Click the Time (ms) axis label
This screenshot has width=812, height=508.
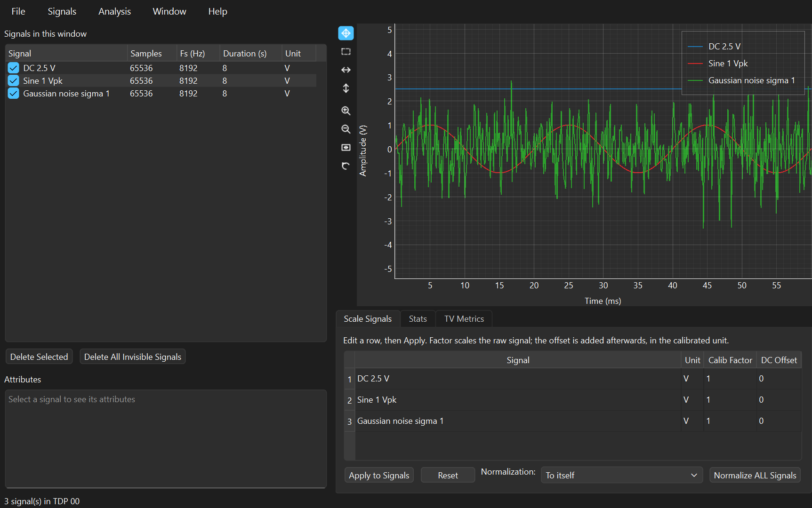[x=603, y=301]
